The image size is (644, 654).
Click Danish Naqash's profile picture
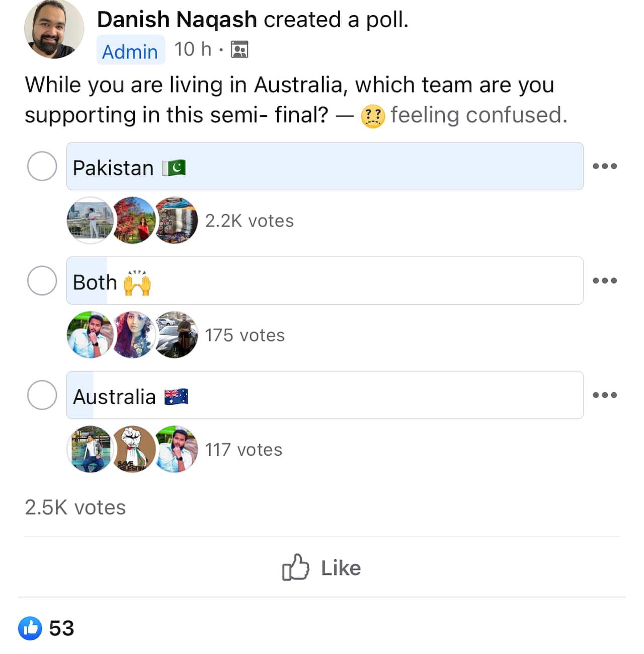coord(54,29)
